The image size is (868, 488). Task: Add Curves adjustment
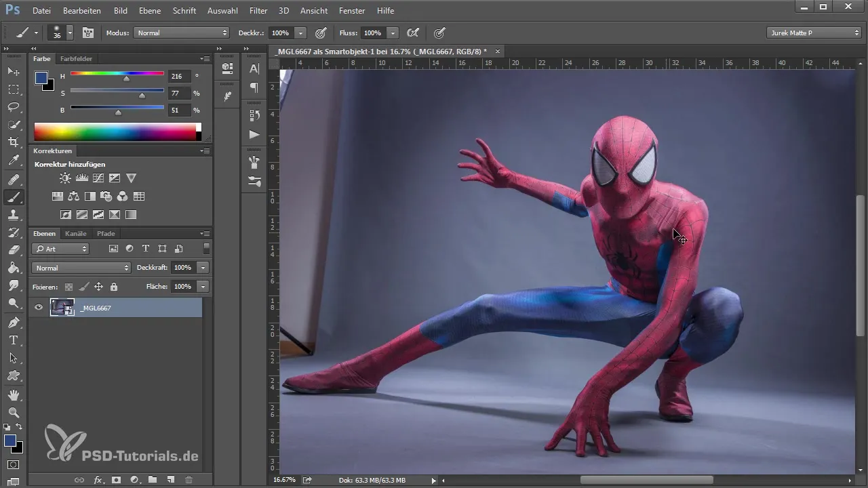tap(98, 178)
